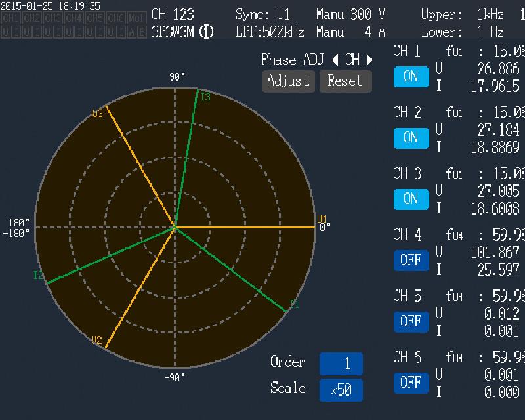Toggle CH 3 ON button

coord(411,199)
